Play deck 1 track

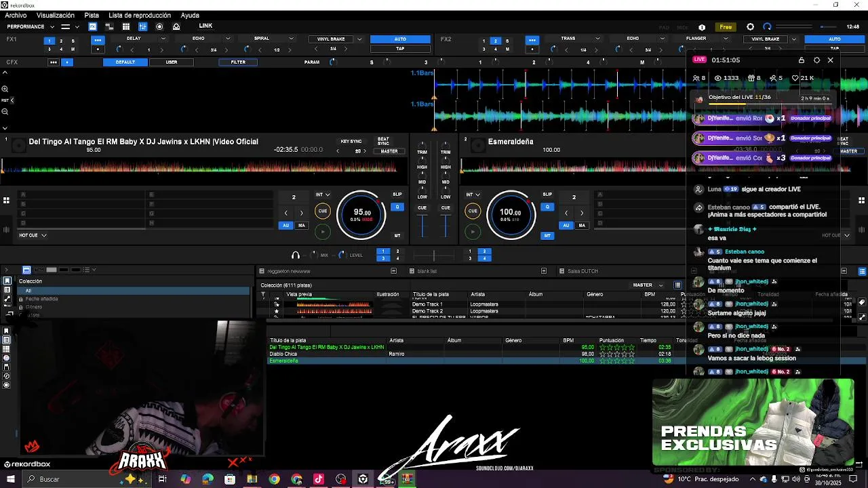click(x=323, y=232)
